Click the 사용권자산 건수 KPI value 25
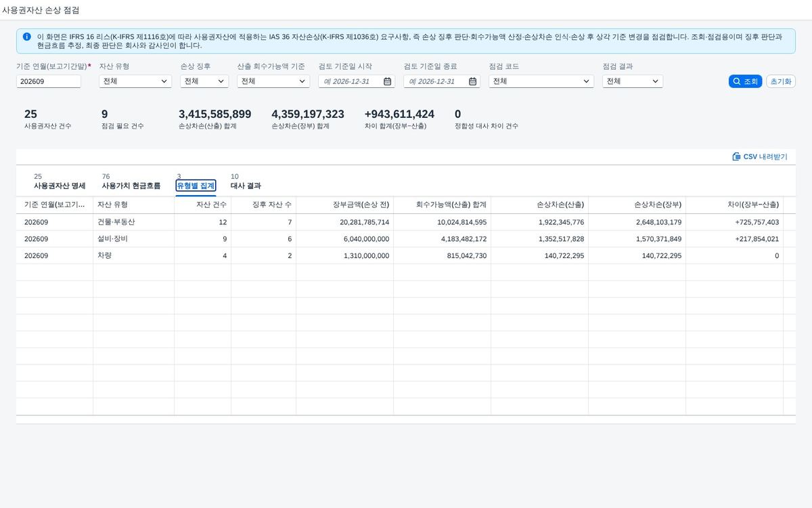The height and width of the screenshot is (508, 812). coord(31,114)
